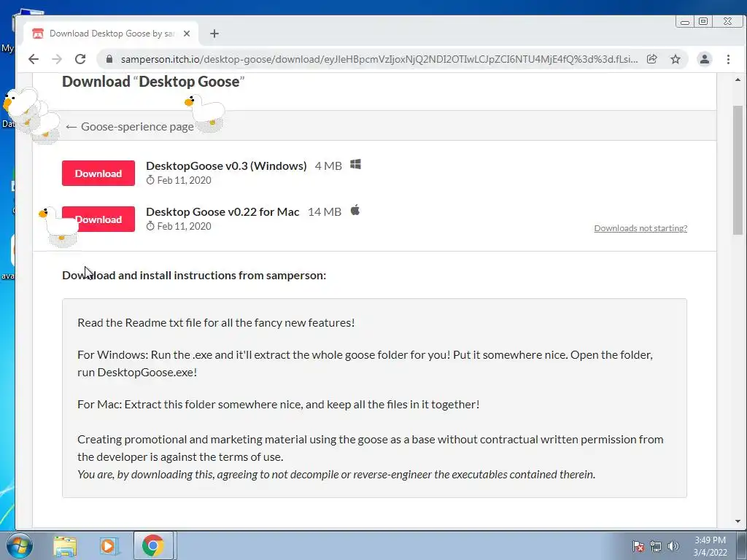Download DesktopGoose v0.3 for Windows
747x560 pixels.
tap(98, 174)
